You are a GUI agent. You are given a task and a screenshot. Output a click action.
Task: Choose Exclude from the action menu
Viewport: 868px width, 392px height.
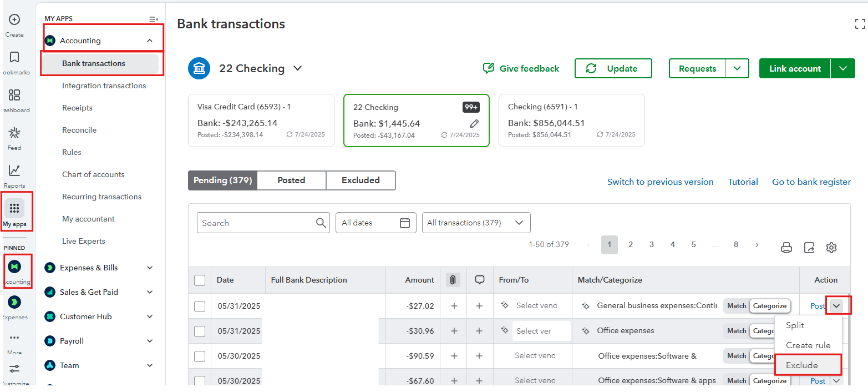pos(802,365)
